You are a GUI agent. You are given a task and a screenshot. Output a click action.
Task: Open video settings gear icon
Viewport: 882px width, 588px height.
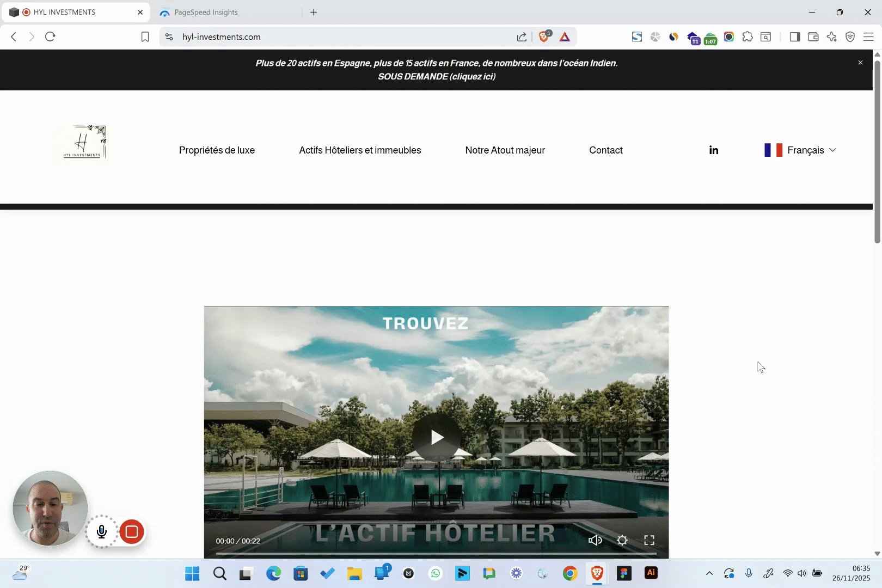pos(622,540)
